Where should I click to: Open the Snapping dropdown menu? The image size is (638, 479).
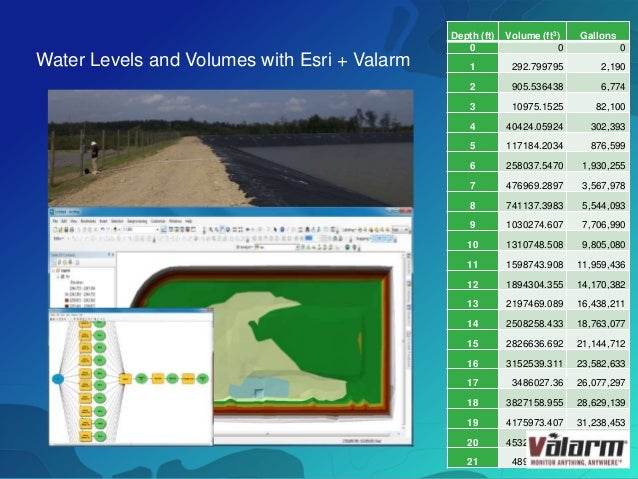click(363, 238)
